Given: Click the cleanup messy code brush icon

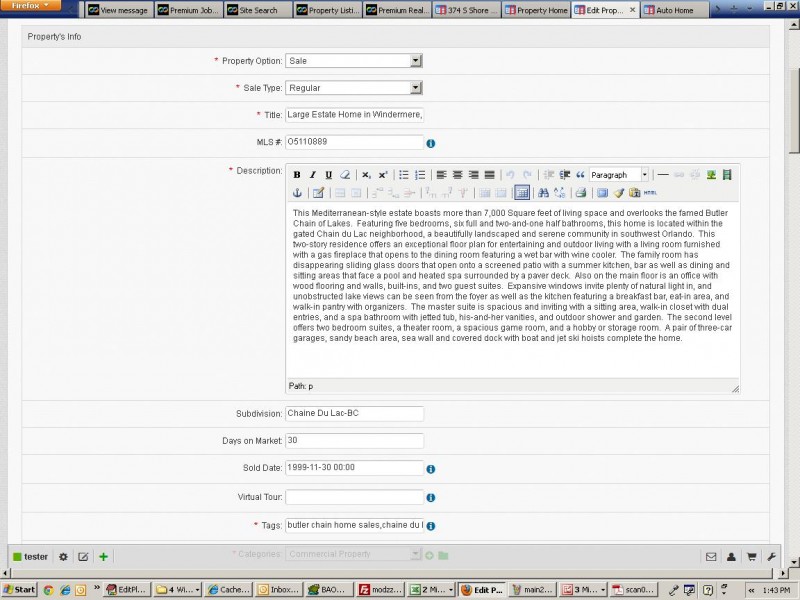Looking at the screenshot, I should [618, 193].
